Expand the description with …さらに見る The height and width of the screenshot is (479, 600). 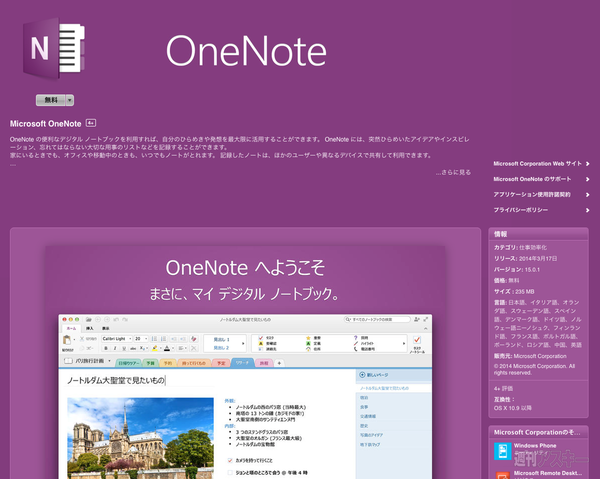[453, 173]
